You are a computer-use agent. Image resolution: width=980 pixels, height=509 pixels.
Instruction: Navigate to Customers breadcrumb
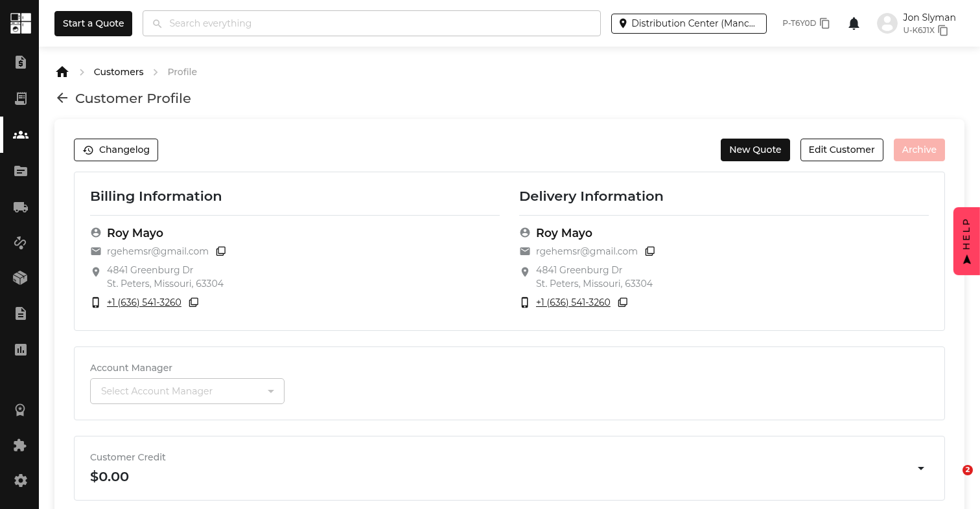point(119,72)
